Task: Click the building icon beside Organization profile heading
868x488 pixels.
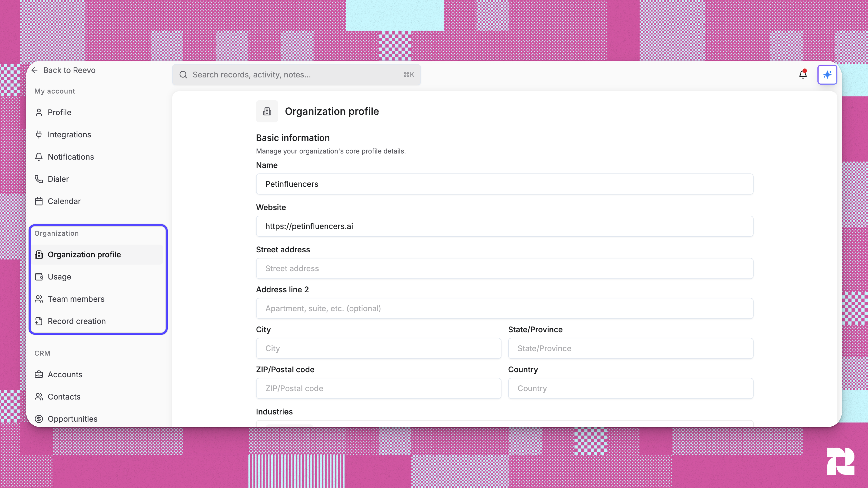Action: click(267, 111)
